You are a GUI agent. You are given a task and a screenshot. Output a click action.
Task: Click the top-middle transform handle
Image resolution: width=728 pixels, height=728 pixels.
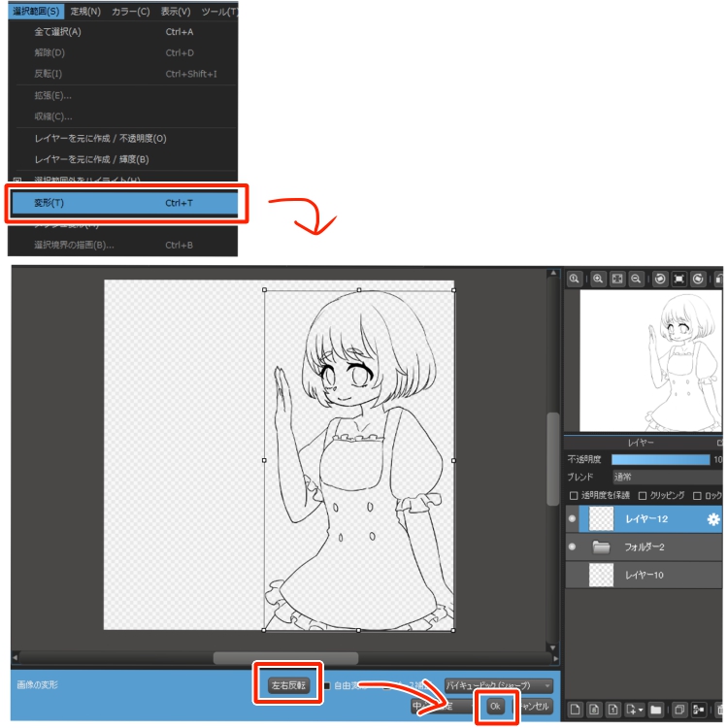(x=359, y=289)
